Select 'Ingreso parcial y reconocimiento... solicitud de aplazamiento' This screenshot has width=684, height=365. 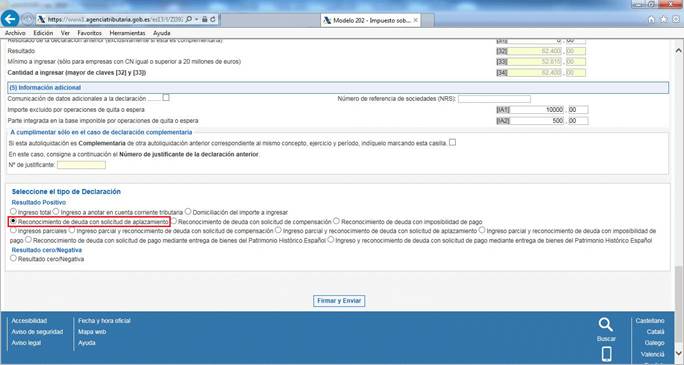(x=278, y=230)
